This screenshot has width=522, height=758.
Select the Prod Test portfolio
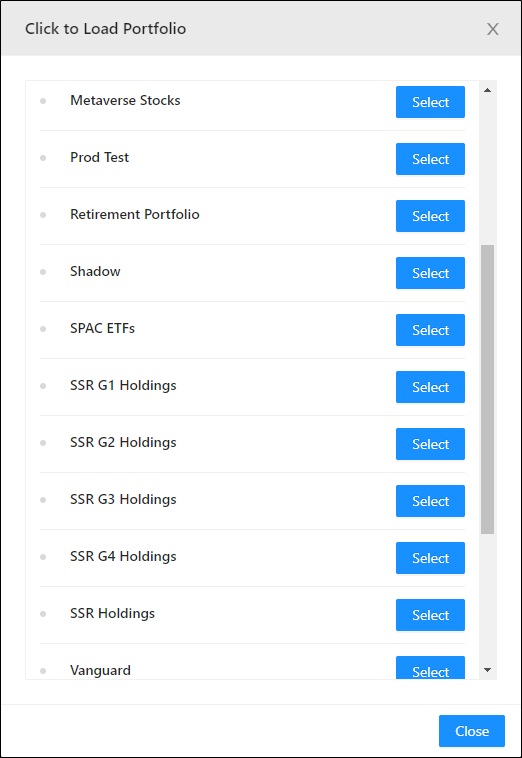[430, 159]
